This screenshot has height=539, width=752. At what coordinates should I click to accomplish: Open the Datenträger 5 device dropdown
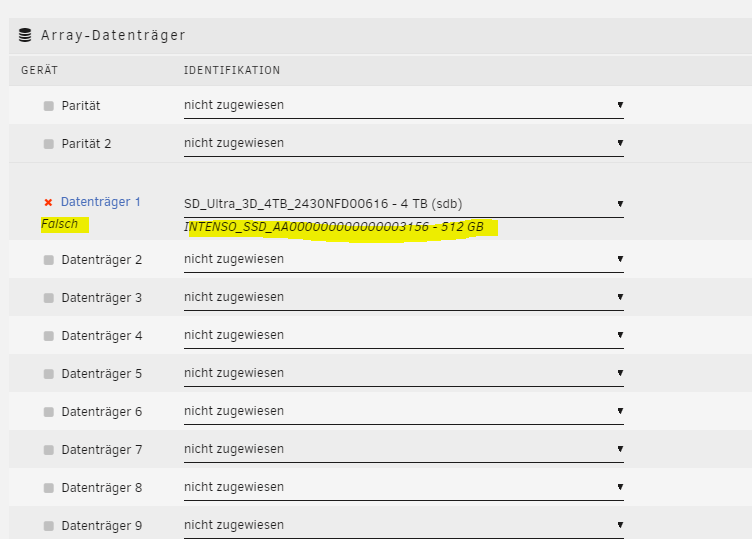(x=404, y=373)
